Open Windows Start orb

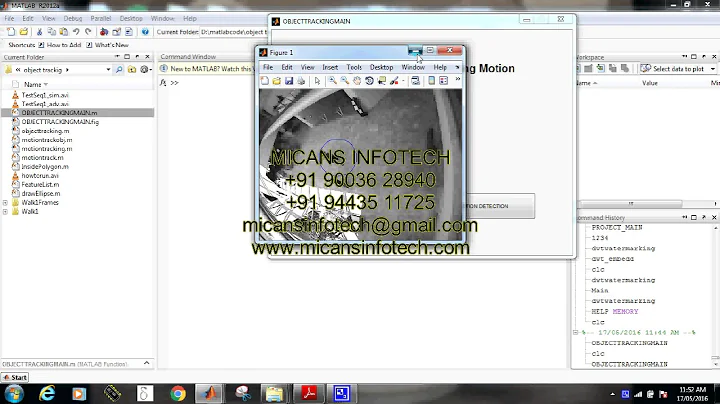coord(14,393)
